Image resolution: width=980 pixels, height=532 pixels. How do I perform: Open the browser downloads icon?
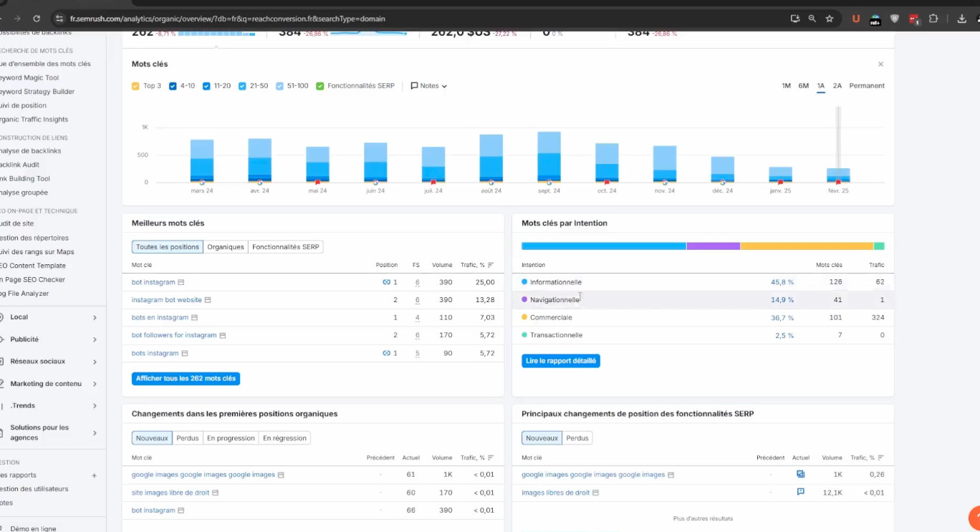point(961,19)
